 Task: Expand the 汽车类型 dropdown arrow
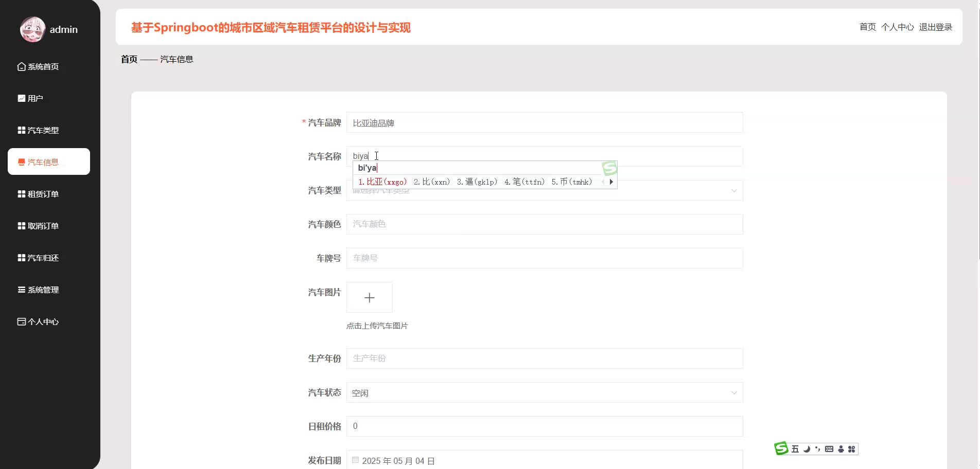pyautogui.click(x=734, y=190)
